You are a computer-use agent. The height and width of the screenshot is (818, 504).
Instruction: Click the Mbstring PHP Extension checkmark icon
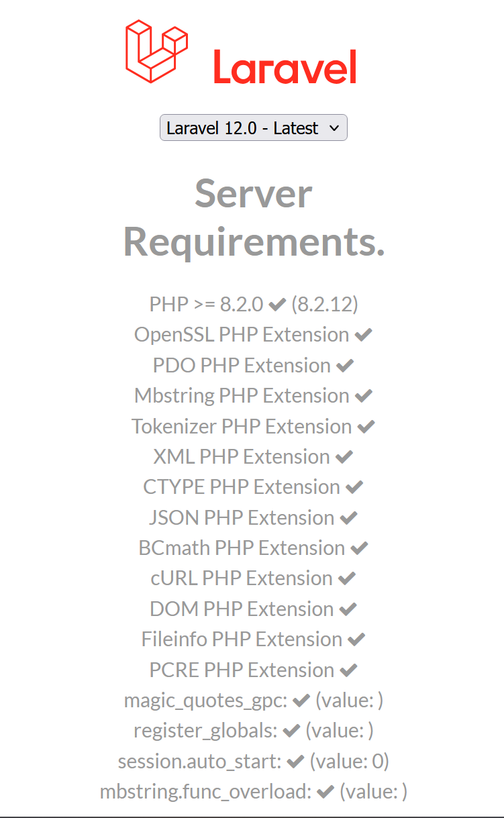point(363,396)
